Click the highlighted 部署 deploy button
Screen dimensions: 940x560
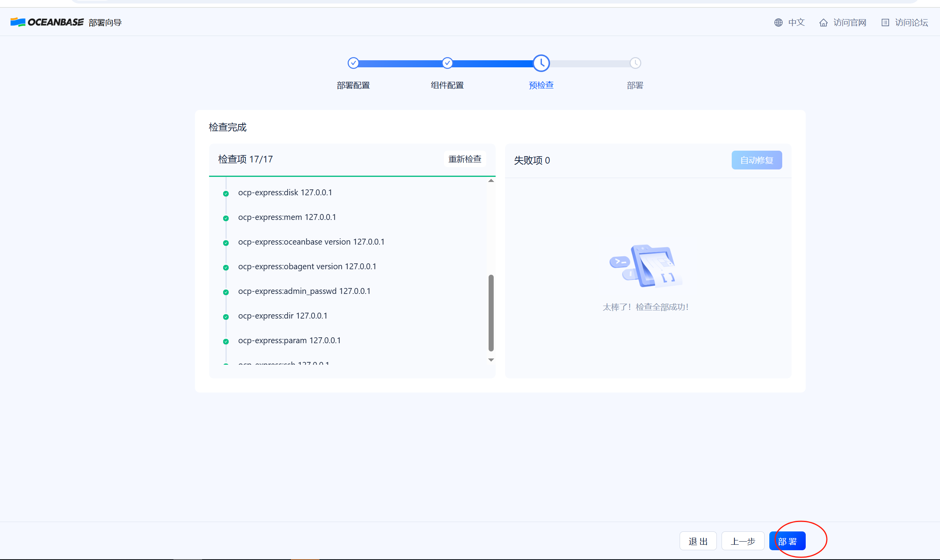tap(787, 541)
